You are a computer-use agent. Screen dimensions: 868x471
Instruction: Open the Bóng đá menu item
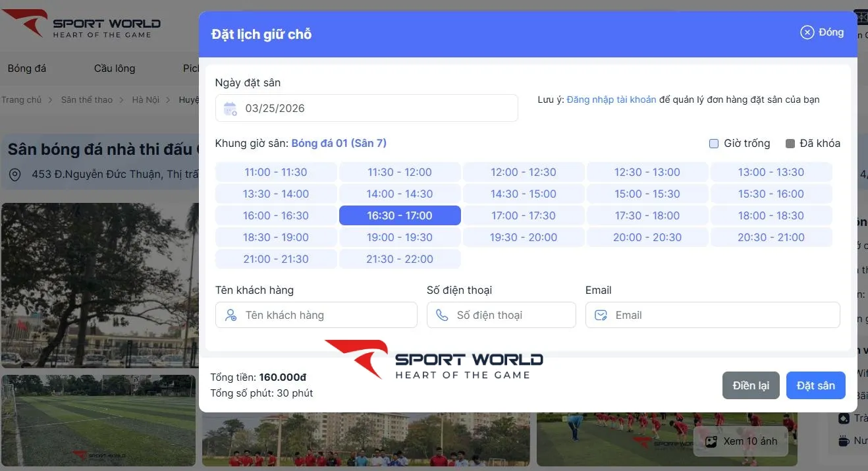click(27, 69)
